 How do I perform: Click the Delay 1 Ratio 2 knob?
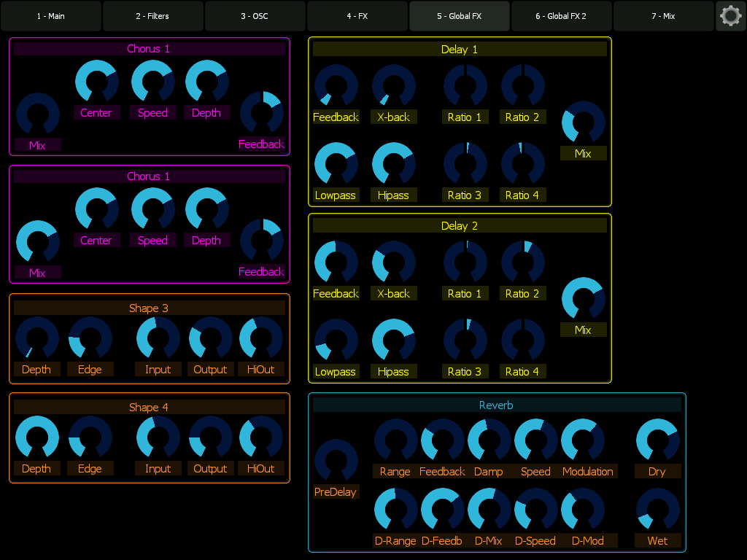[523, 86]
